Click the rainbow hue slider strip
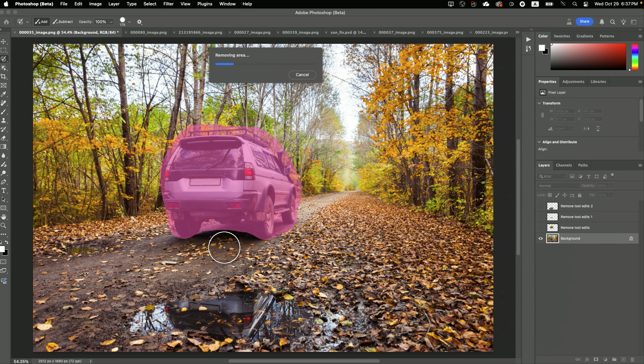Screen dimensions: 644x364 [635, 57]
